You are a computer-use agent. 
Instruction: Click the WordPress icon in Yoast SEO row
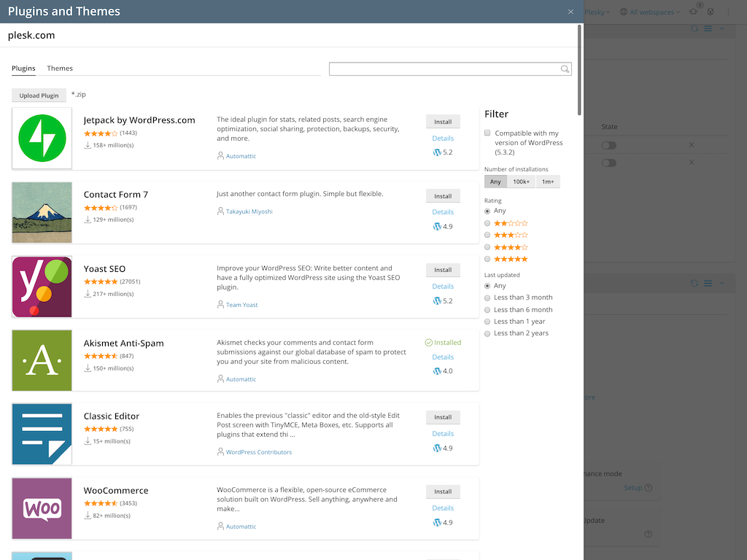pyautogui.click(x=437, y=301)
